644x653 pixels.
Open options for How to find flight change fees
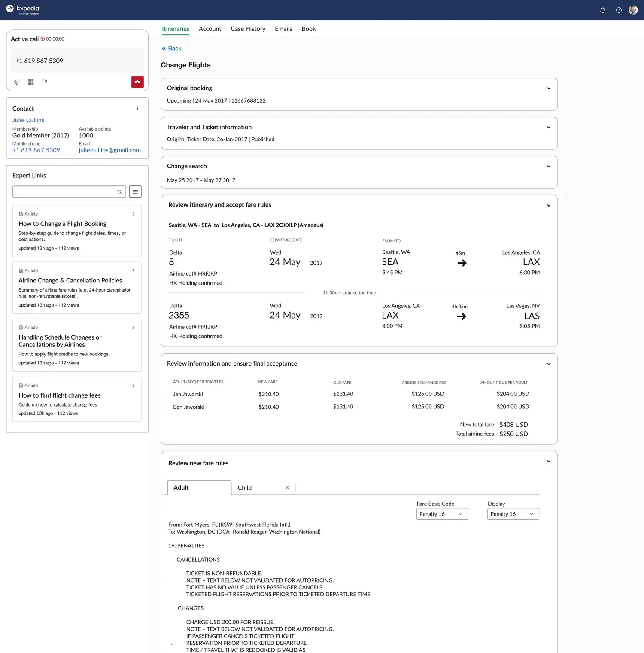pyautogui.click(x=133, y=386)
